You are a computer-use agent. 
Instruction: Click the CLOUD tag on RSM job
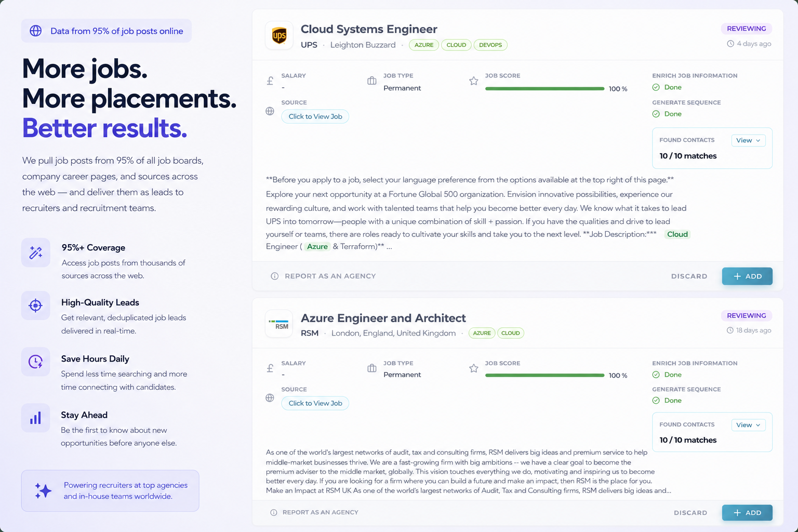511,333
